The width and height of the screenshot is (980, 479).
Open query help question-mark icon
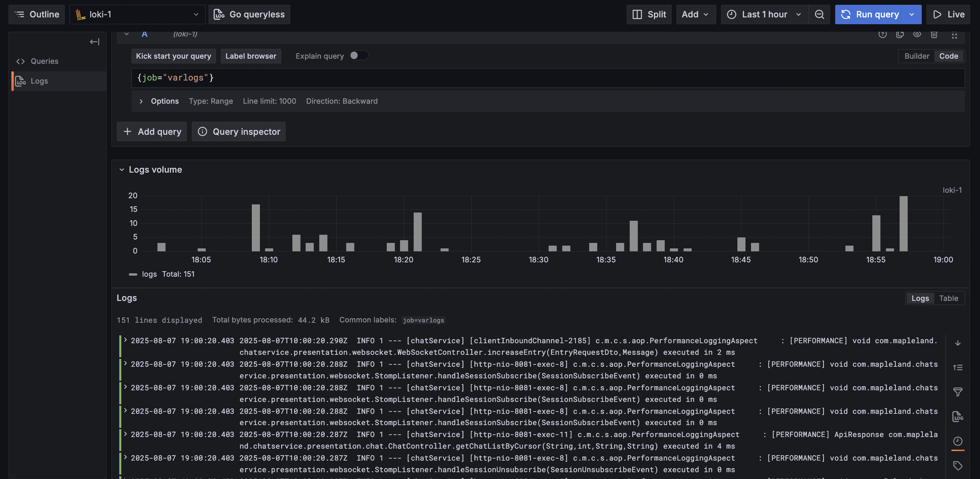tap(883, 35)
